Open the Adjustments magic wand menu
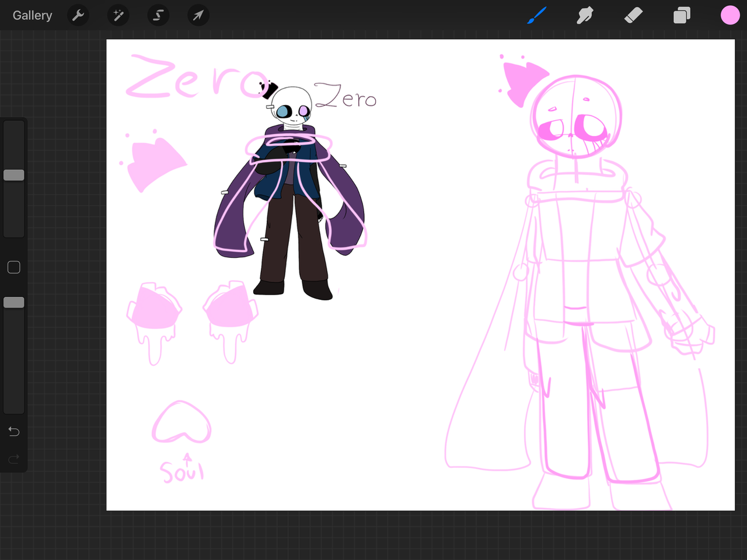Screen dimensions: 747x560 coord(118,15)
